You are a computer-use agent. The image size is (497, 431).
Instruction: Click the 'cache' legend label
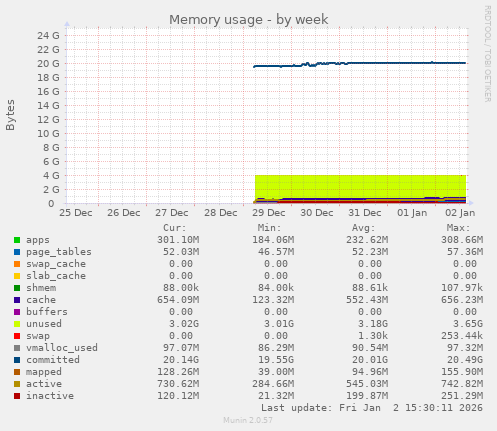pyautogui.click(x=41, y=300)
